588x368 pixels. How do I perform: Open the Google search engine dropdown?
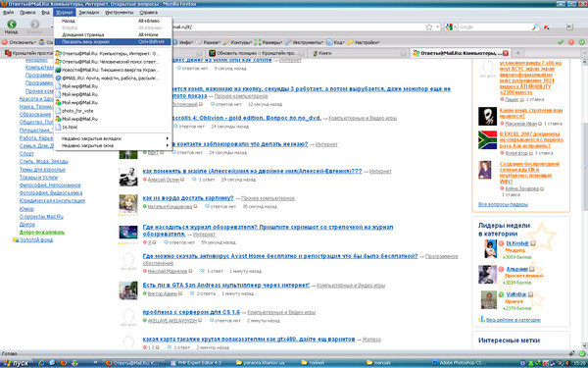[451, 27]
